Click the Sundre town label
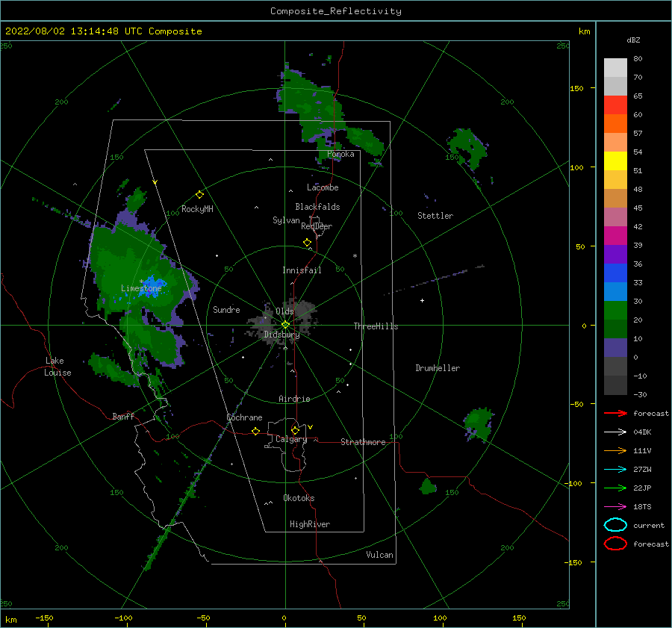 point(226,310)
